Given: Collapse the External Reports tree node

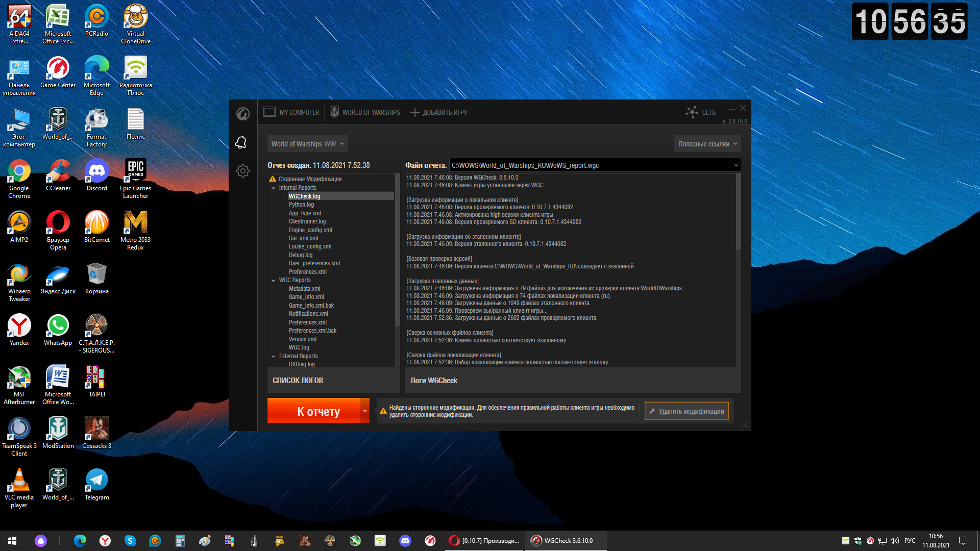Looking at the screenshot, I should click(x=274, y=357).
